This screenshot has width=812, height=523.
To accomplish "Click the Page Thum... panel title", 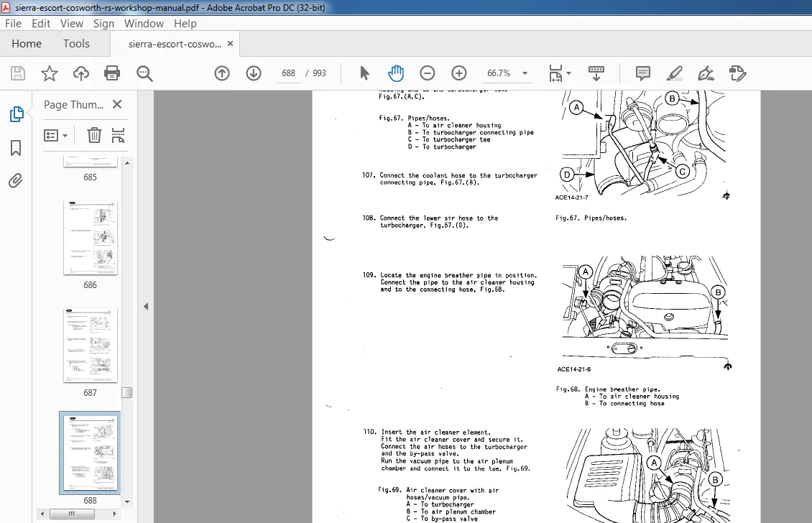I will point(73,105).
